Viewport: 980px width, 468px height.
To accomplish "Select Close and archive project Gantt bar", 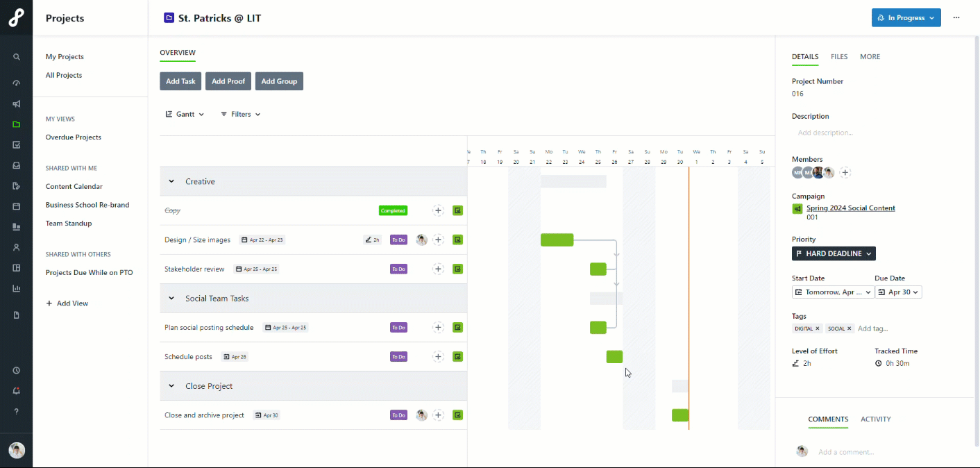I will point(680,415).
